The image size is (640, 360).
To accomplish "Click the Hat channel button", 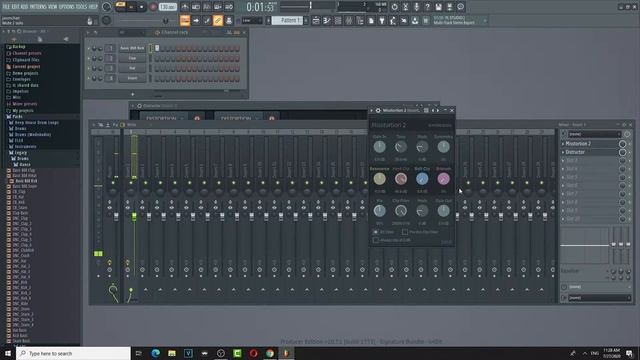I will [132, 68].
